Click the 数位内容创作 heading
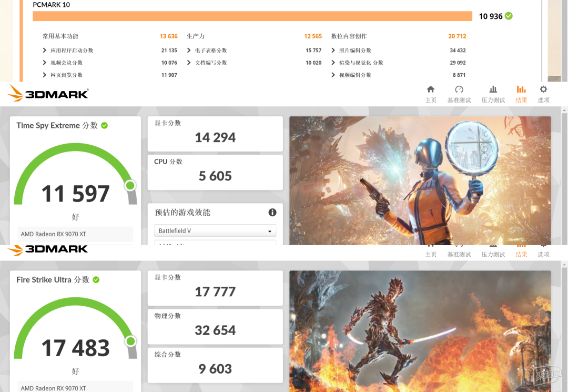 coord(349,36)
